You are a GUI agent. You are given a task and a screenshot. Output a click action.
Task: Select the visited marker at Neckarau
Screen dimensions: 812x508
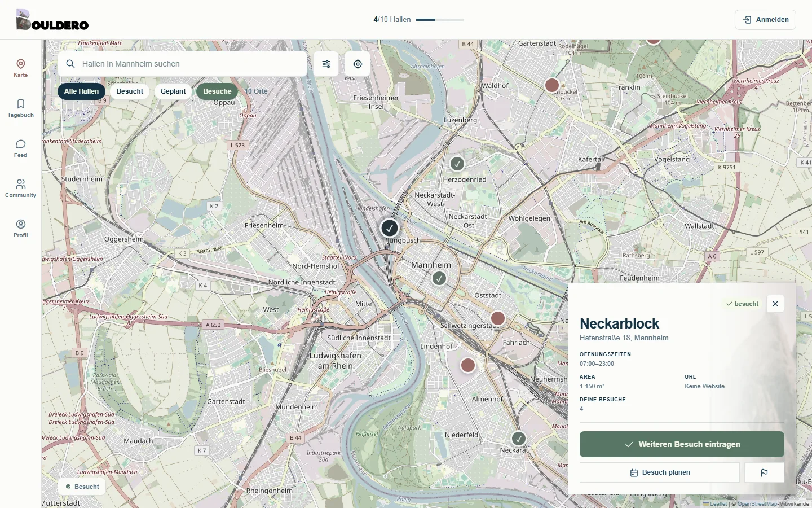[518, 439]
